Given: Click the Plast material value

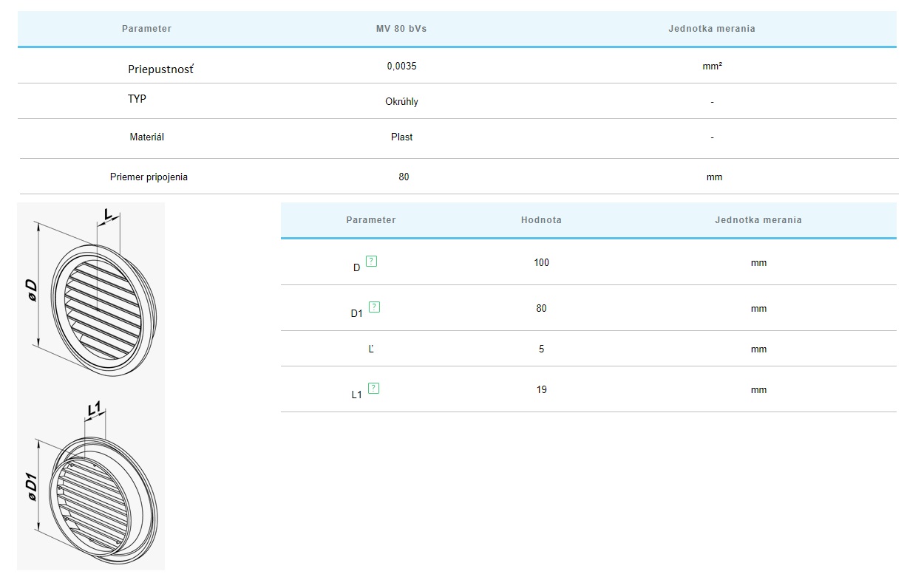Looking at the screenshot, I should coord(401,137).
